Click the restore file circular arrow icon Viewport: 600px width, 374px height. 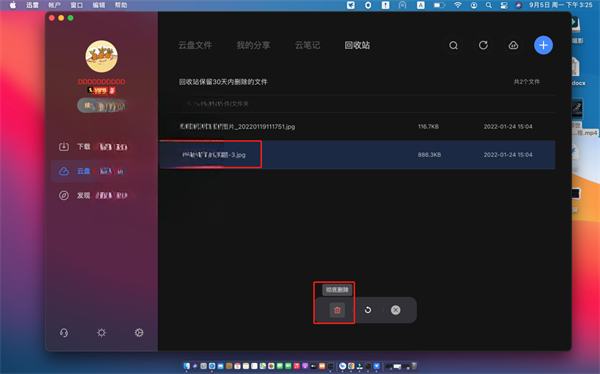tap(368, 310)
